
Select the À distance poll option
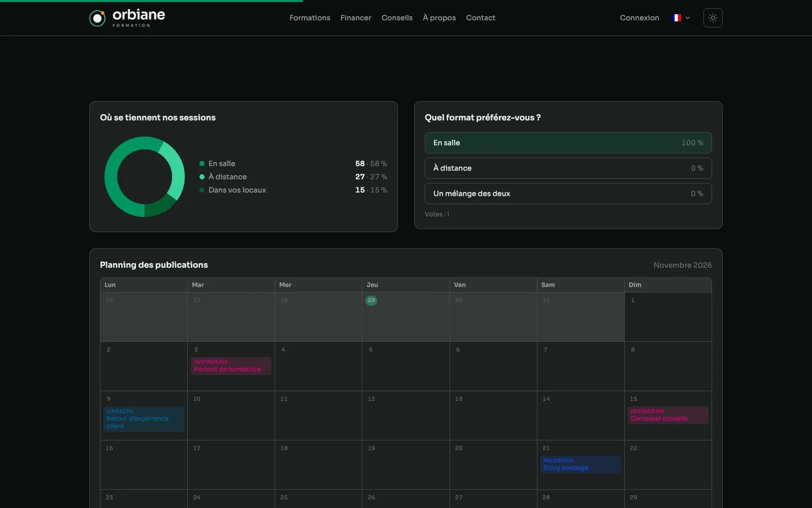pyautogui.click(x=568, y=168)
